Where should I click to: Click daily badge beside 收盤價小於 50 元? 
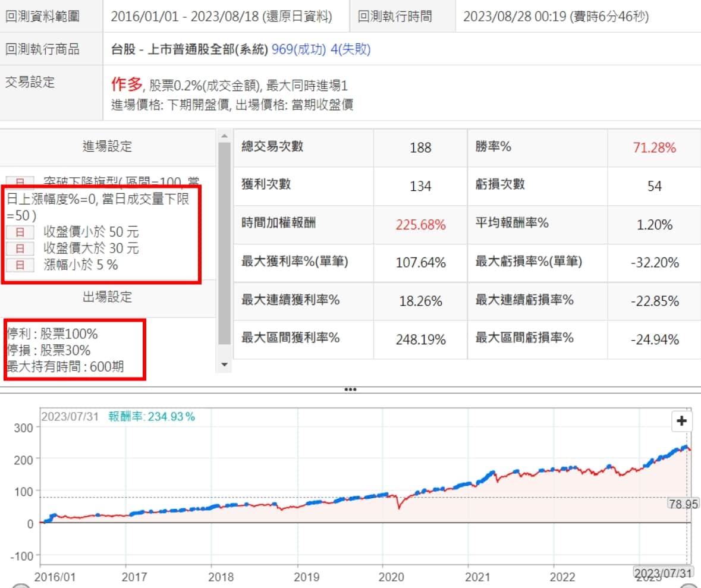(20, 232)
